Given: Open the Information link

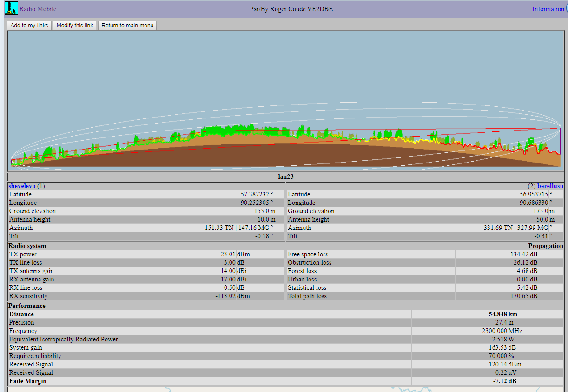Looking at the screenshot, I should coord(548,9).
